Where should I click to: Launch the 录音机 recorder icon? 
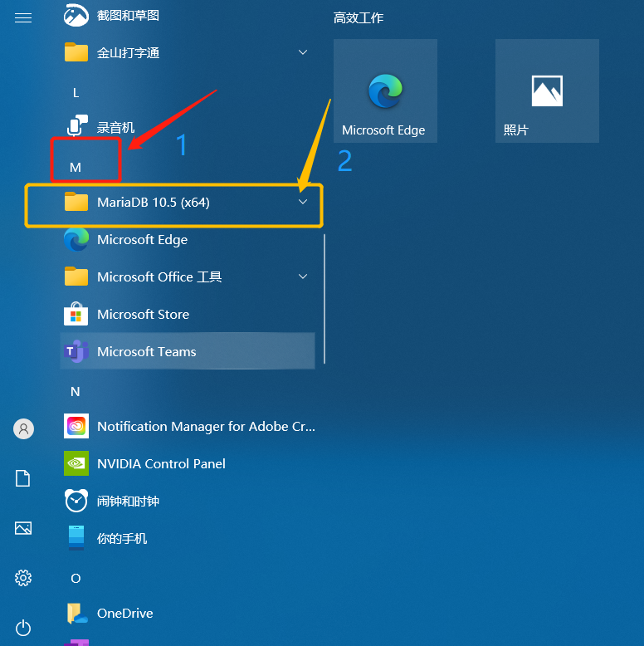click(77, 125)
